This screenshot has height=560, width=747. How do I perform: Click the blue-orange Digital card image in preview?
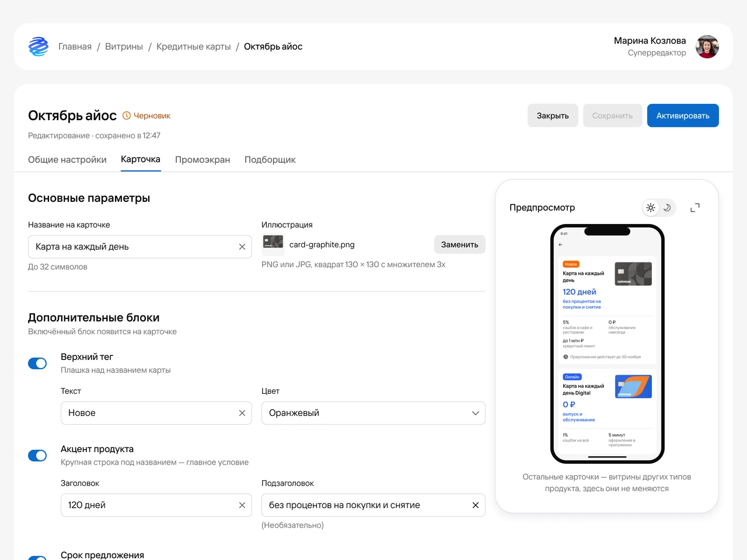633,386
